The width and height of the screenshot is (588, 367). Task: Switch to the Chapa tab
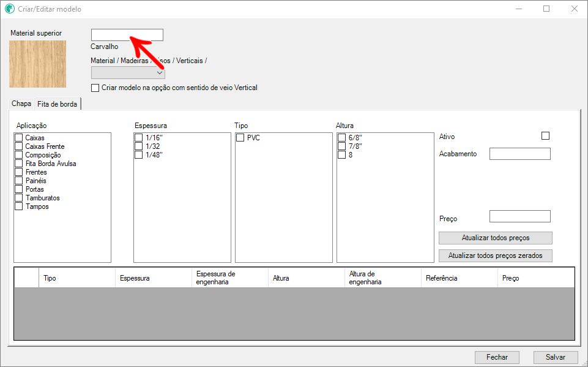tap(21, 104)
